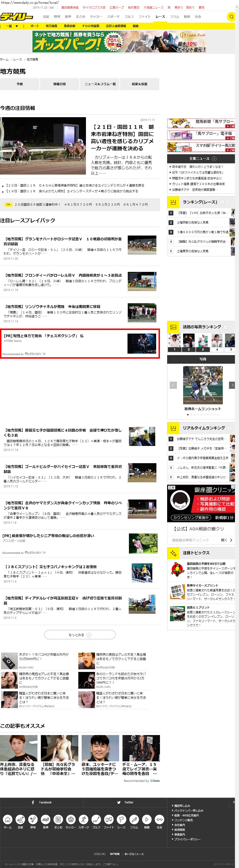Open the 地方競馬 link in yellow sub-navigation

click(52, 26)
